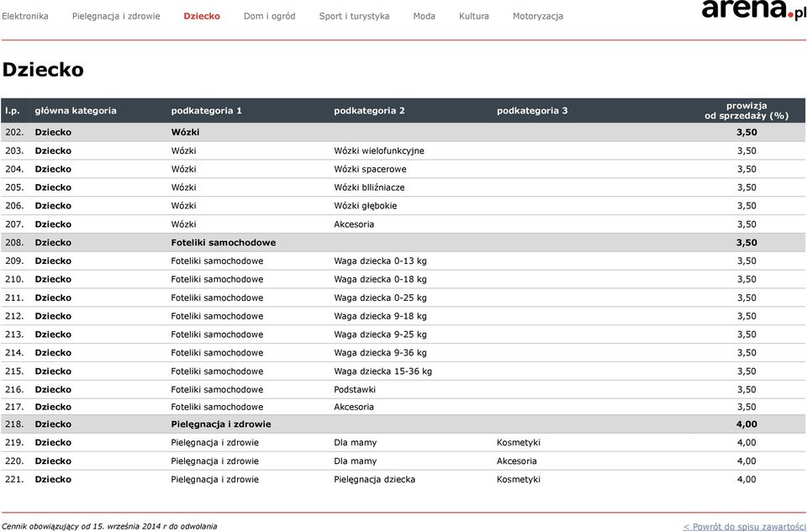
Task: Click the Pielęgnacja dziecka cell
Action: coord(374,480)
